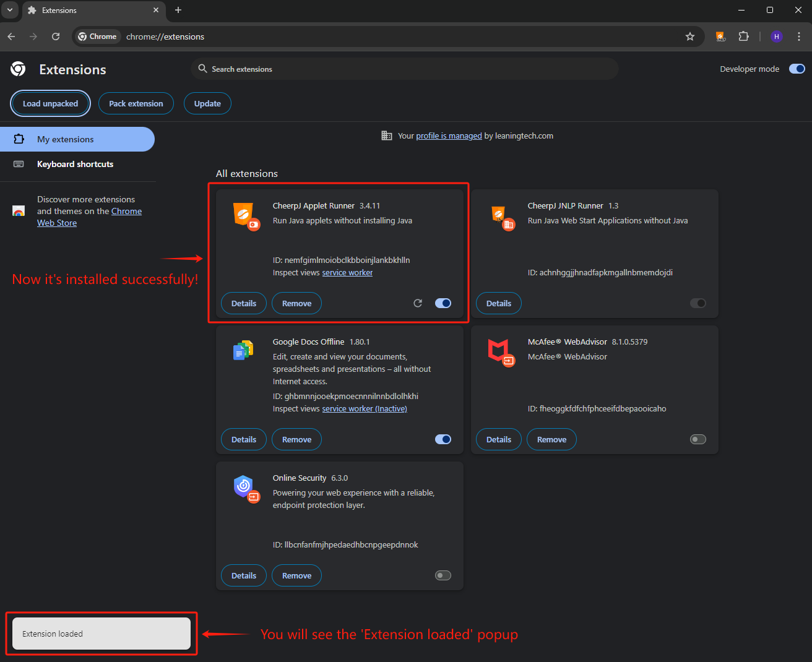This screenshot has width=812, height=662.
Task: Click the Load unpacked button
Action: click(50, 103)
